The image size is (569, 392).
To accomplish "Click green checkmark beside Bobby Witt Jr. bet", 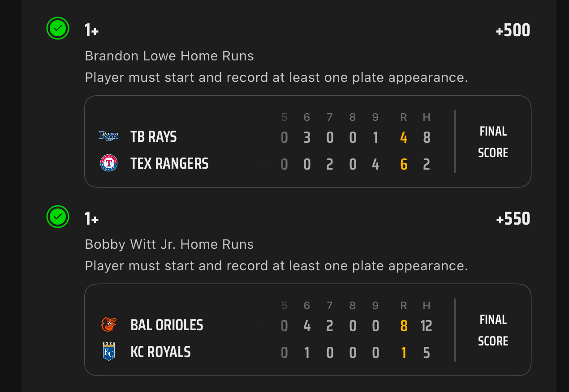I will pyautogui.click(x=58, y=217).
